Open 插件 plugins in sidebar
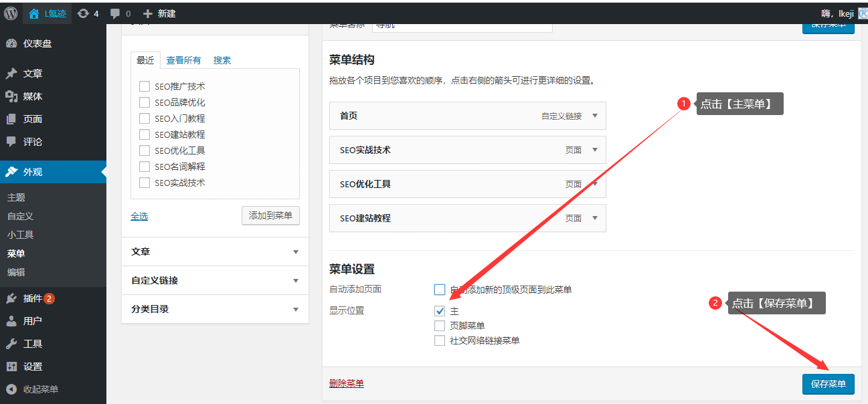The width and height of the screenshot is (868, 404). click(x=32, y=298)
